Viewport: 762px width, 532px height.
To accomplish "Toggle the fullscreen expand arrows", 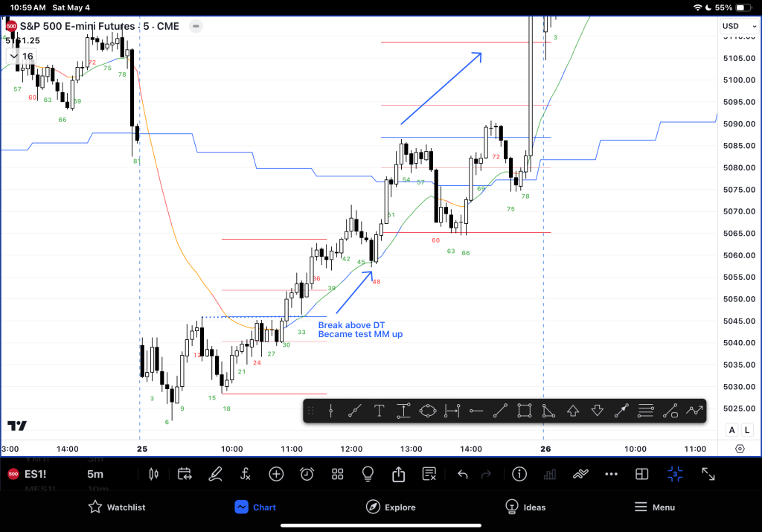I will [x=708, y=474].
